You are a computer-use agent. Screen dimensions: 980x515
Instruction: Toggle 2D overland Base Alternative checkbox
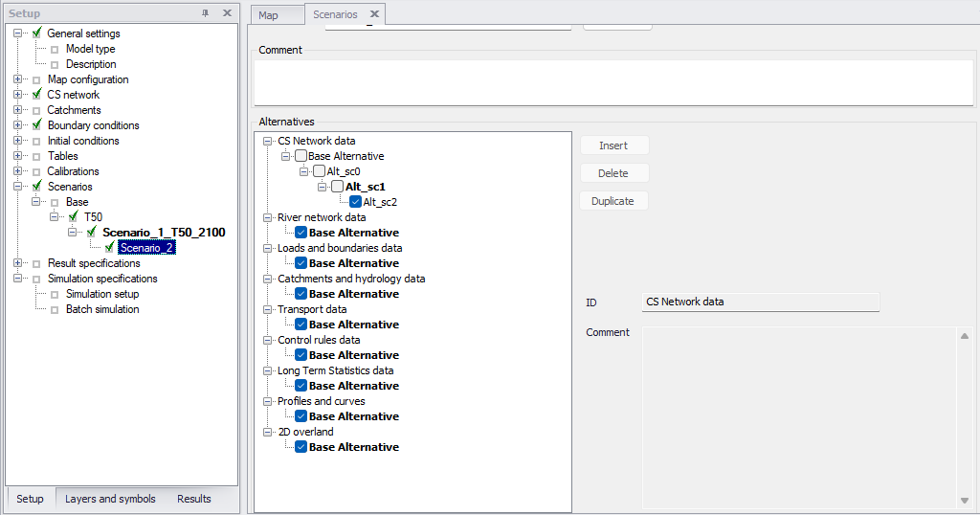[x=301, y=447]
